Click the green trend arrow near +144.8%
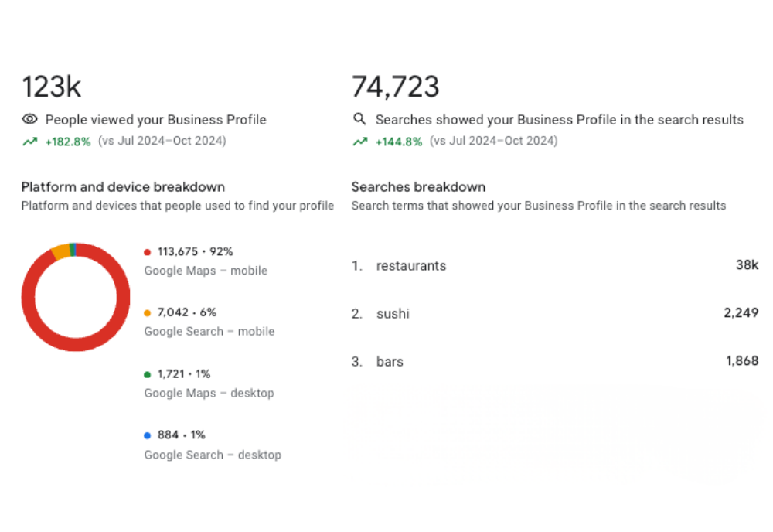 (360, 142)
